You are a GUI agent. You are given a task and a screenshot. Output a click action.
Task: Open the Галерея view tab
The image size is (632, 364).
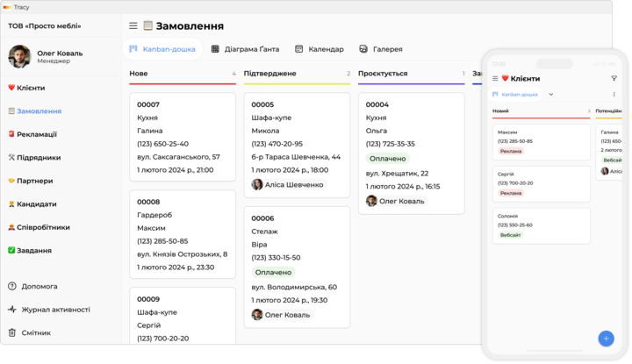380,49
